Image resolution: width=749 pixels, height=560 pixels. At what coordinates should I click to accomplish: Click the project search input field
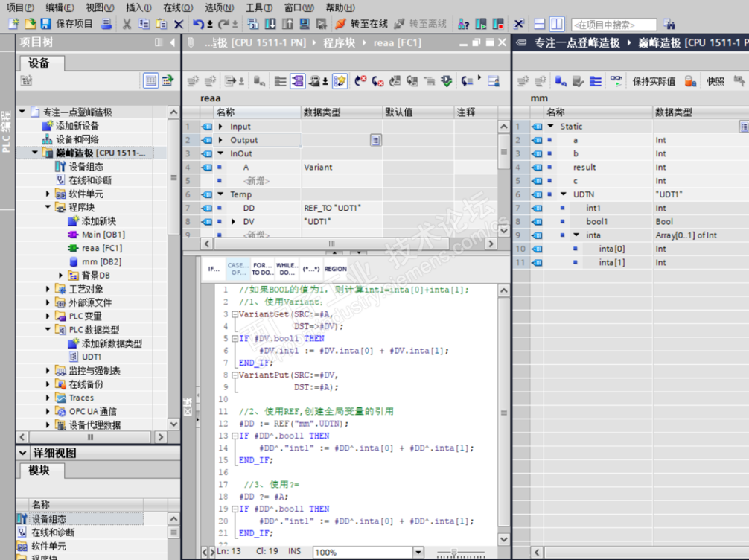point(613,25)
